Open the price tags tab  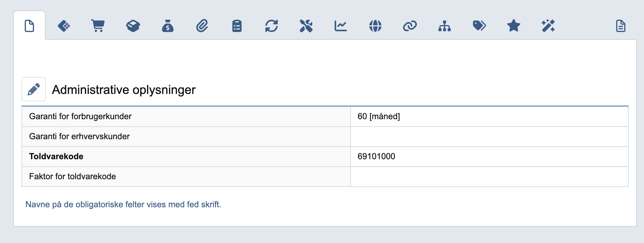tap(479, 26)
